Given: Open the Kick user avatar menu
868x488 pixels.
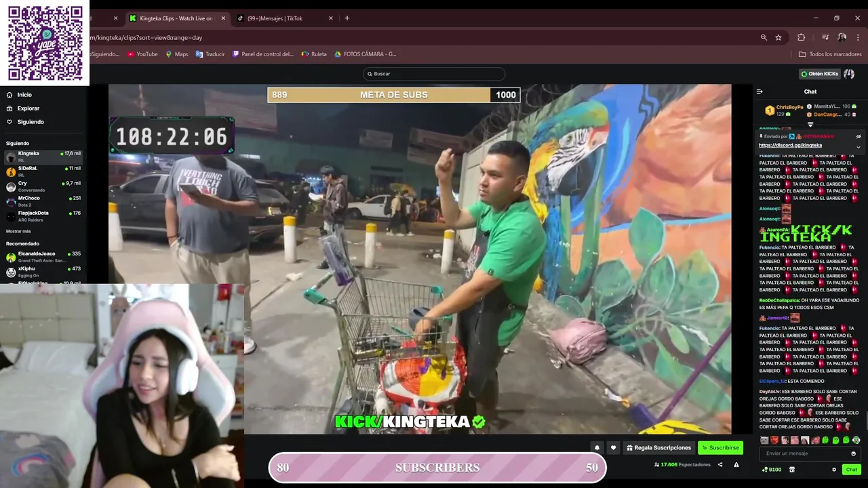Looking at the screenshot, I should pyautogui.click(x=850, y=74).
